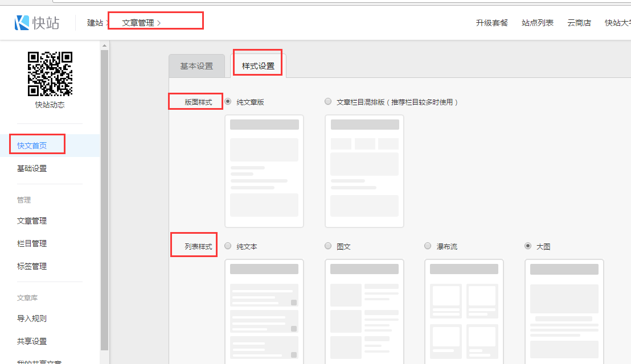The height and width of the screenshot is (364, 631).
Task: Open the 样式设置 tab
Action: click(258, 66)
